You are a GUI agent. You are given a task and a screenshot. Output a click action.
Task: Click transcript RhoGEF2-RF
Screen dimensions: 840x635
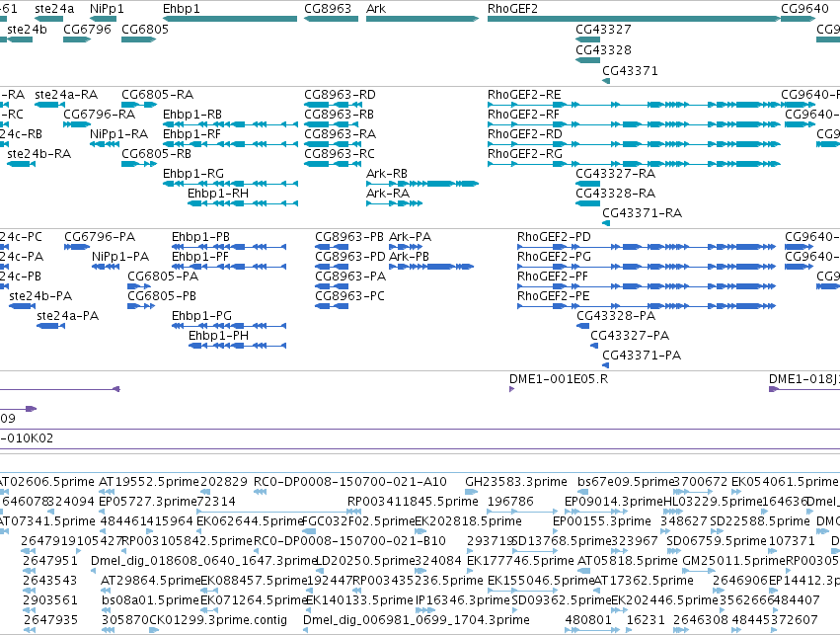point(634,124)
